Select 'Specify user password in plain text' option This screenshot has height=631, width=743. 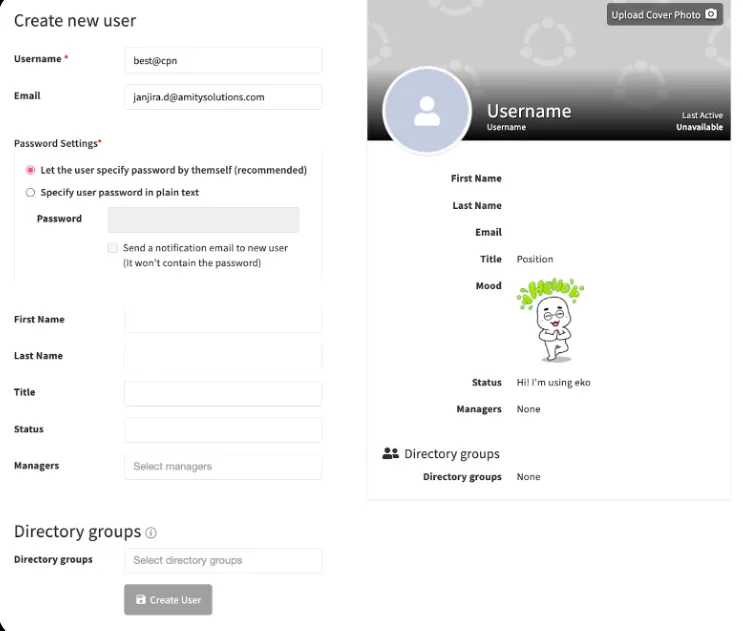pos(30,192)
